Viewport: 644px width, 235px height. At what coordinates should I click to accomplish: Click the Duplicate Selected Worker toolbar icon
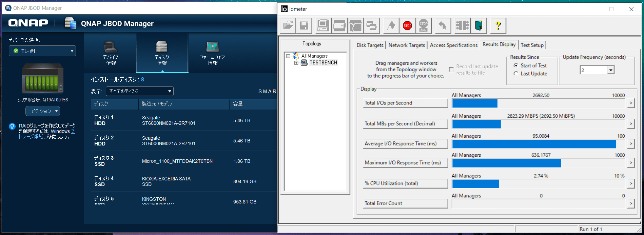372,25
